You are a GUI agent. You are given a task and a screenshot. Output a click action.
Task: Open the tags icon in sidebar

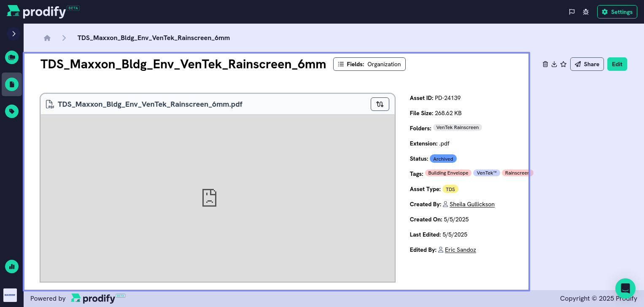[x=12, y=111]
